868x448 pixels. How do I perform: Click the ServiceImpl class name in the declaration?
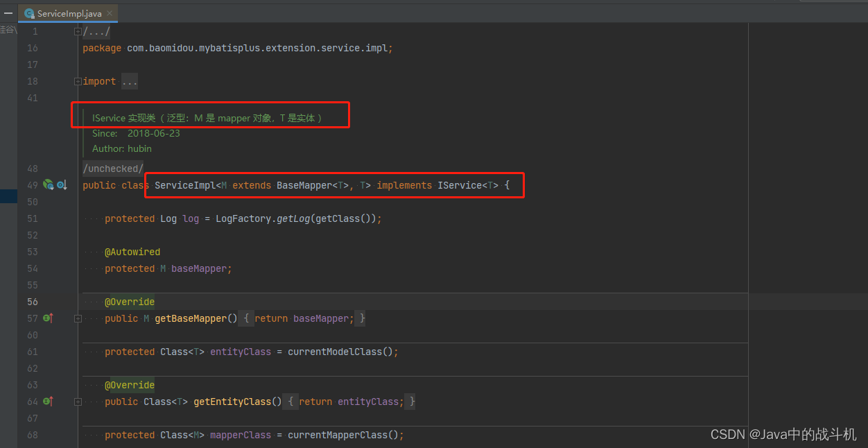pyautogui.click(x=185, y=185)
